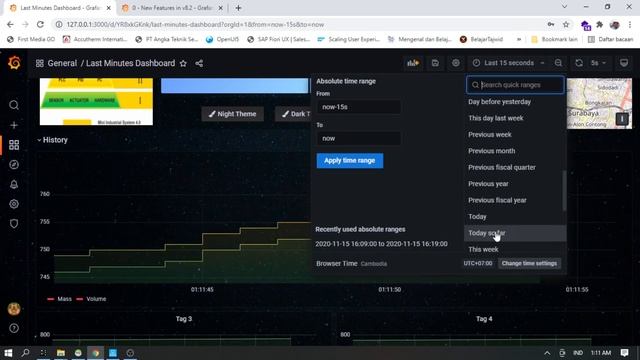This screenshot has width=640, height=360.
Task: Click the Add panel icon
Action: (x=413, y=63)
